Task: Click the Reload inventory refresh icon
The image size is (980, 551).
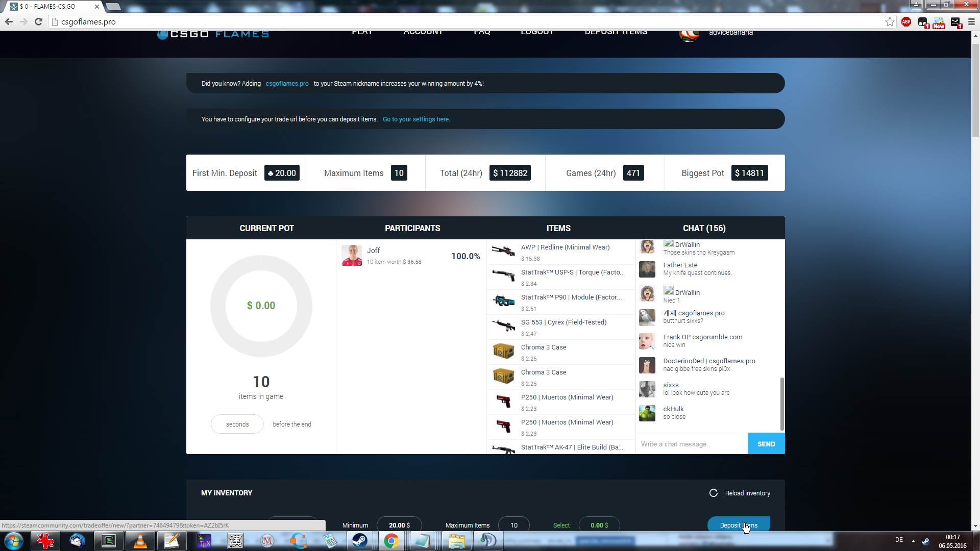Action: [714, 493]
